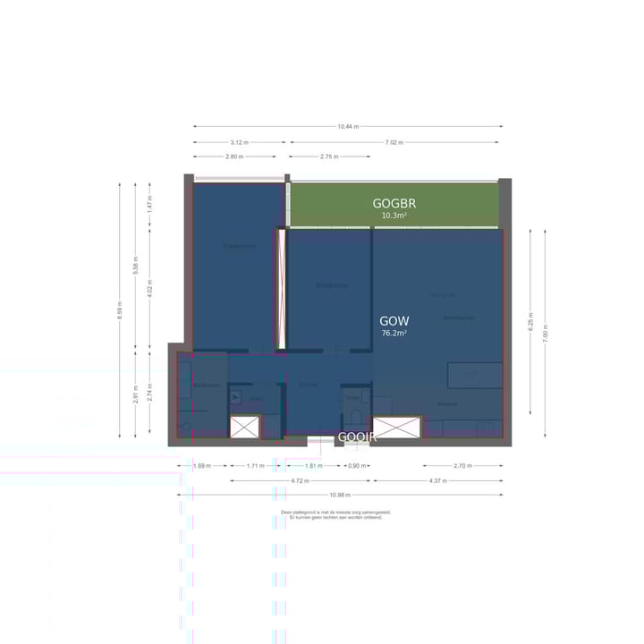This screenshot has width=644, height=644.
Task: Select the middle Slaapkamer bedroom label
Action: (331, 285)
